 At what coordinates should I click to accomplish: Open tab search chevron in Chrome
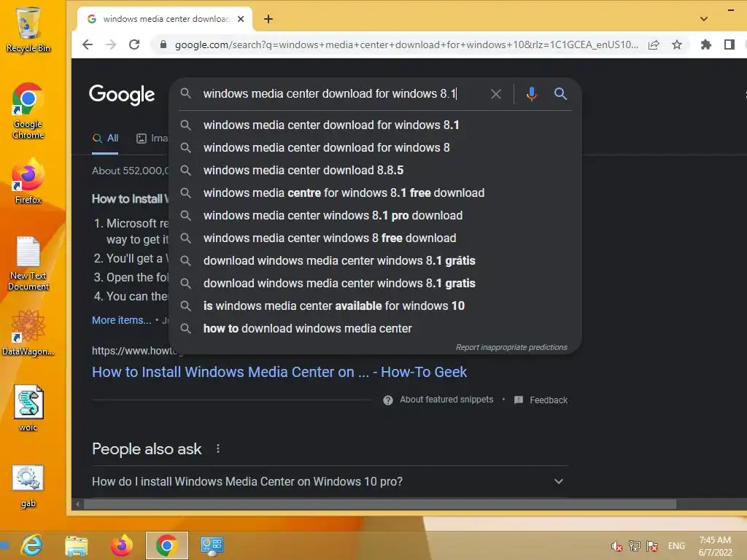coord(704,19)
